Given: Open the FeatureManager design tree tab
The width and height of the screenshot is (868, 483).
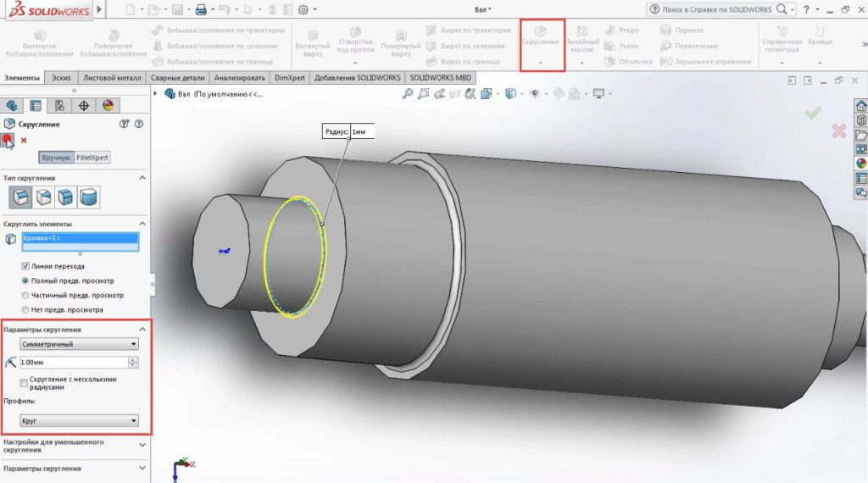Looking at the screenshot, I should (12, 105).
